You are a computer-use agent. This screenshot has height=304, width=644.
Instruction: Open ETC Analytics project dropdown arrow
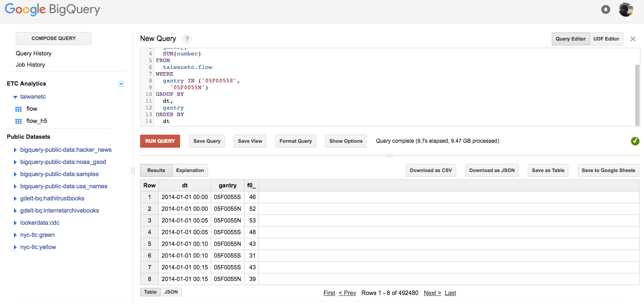coord(121,84)
